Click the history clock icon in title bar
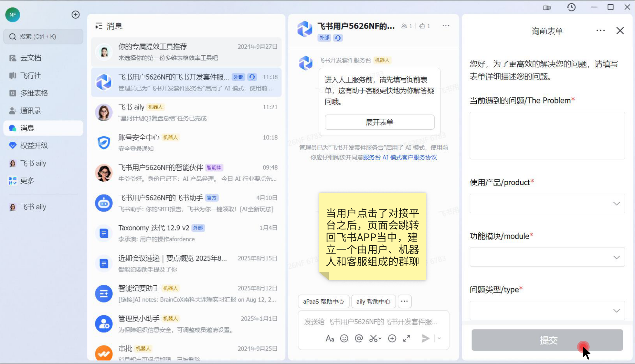Viewport: 635px width, 364px height. 571,7
